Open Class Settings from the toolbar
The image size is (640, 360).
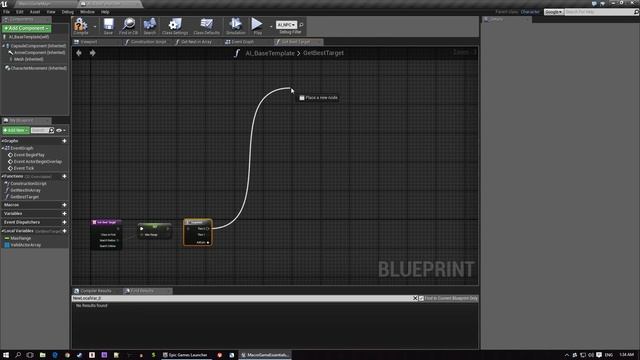pyautogui.click(x=175, y=26)
